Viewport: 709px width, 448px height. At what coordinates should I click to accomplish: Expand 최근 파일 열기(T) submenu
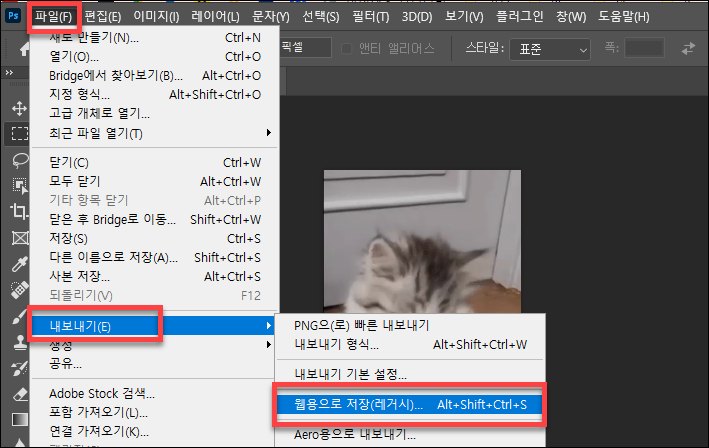pos(155,133)
